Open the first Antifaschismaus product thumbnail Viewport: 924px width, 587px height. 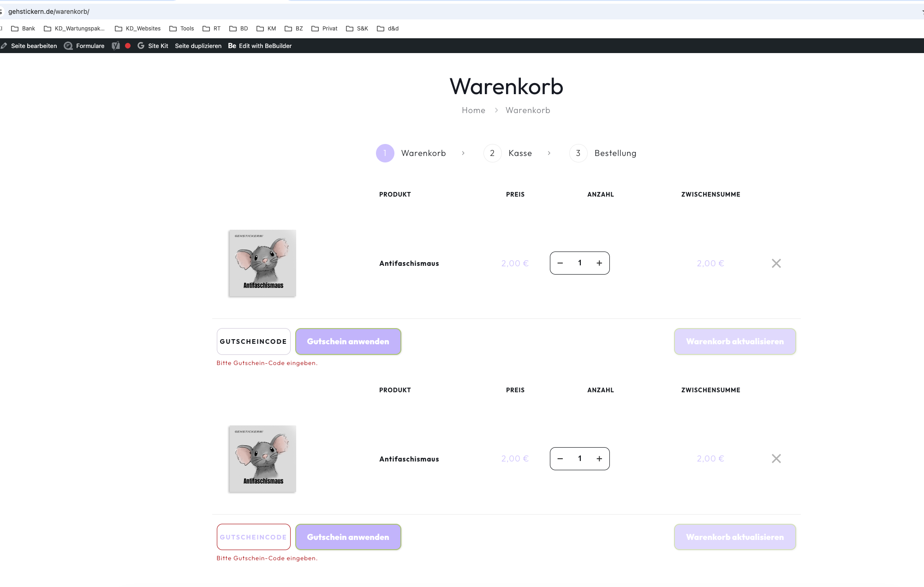[x=262, y=263]
